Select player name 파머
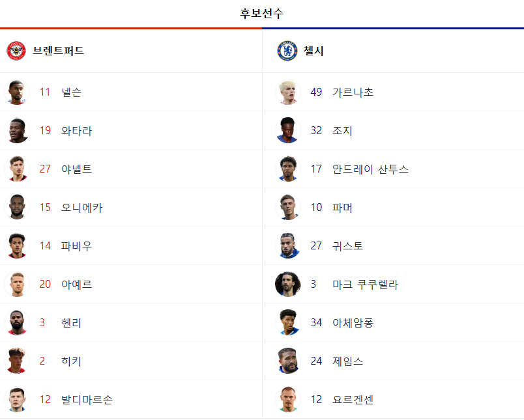This screenshot has height=420, width=524. pyautogui.click(x=342, y=207)
